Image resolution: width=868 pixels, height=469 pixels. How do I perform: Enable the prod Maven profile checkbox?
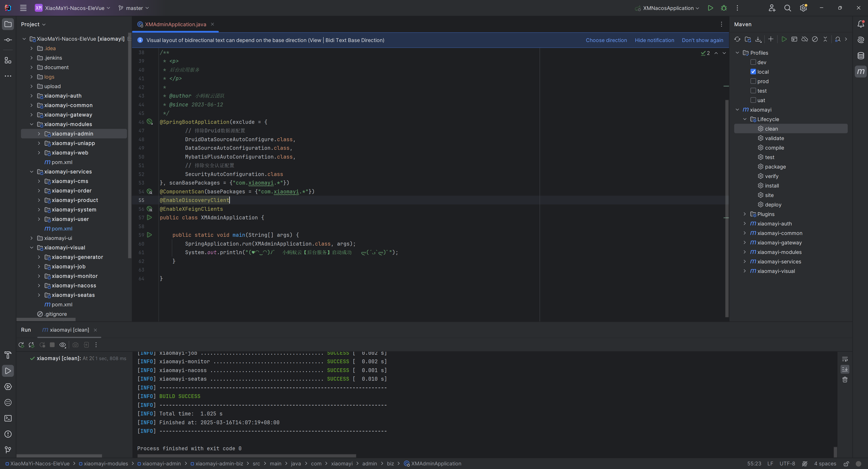(753, 81)
